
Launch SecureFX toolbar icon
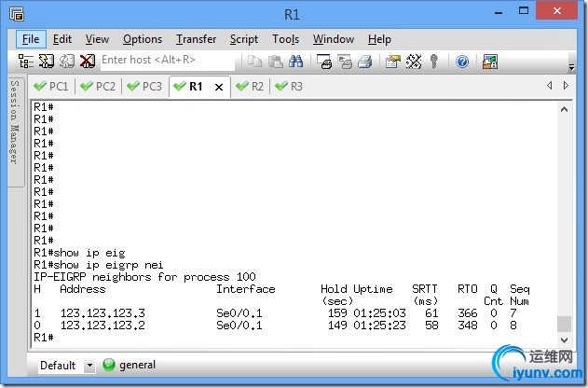490,62
